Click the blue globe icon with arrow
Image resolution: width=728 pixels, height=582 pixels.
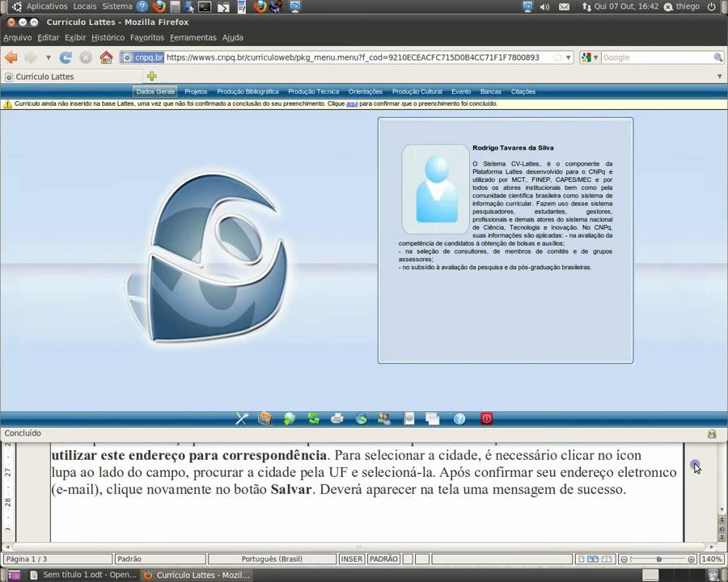pyautogui.click(x=362, y=419)
